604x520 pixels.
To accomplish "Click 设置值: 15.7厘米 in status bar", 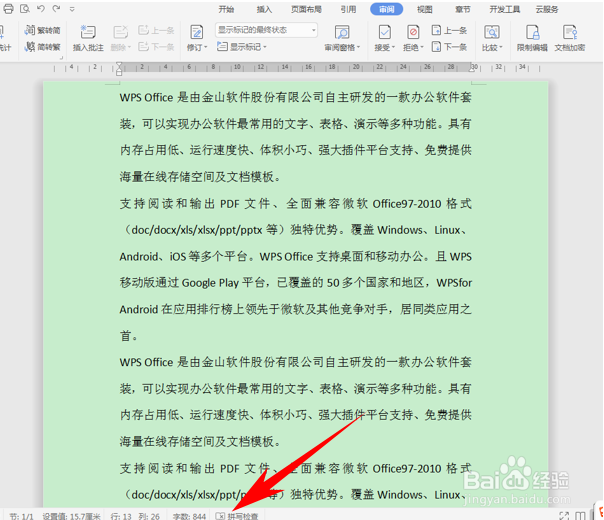I will tap(72, 516).
